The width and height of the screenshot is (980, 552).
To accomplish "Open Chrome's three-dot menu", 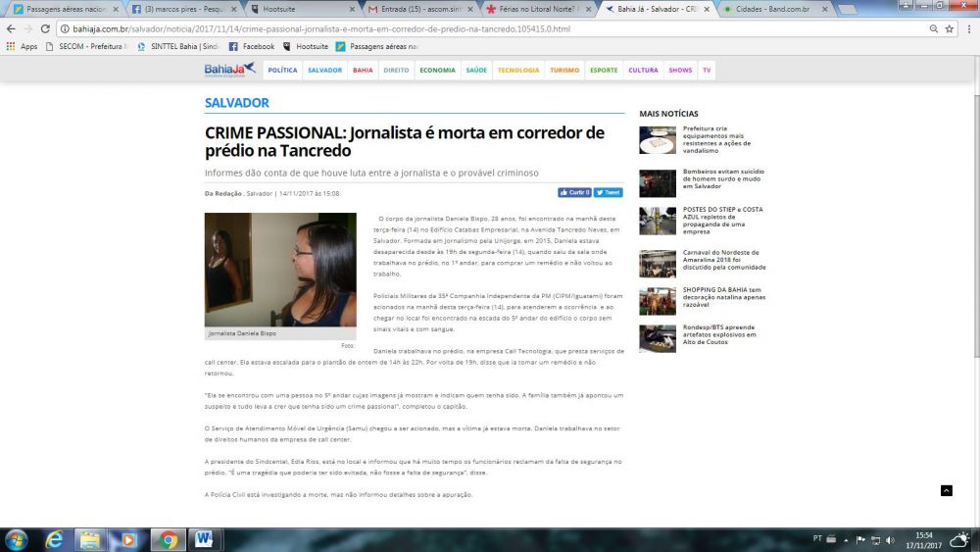I will pyautogui.click(x=966, y=28).
